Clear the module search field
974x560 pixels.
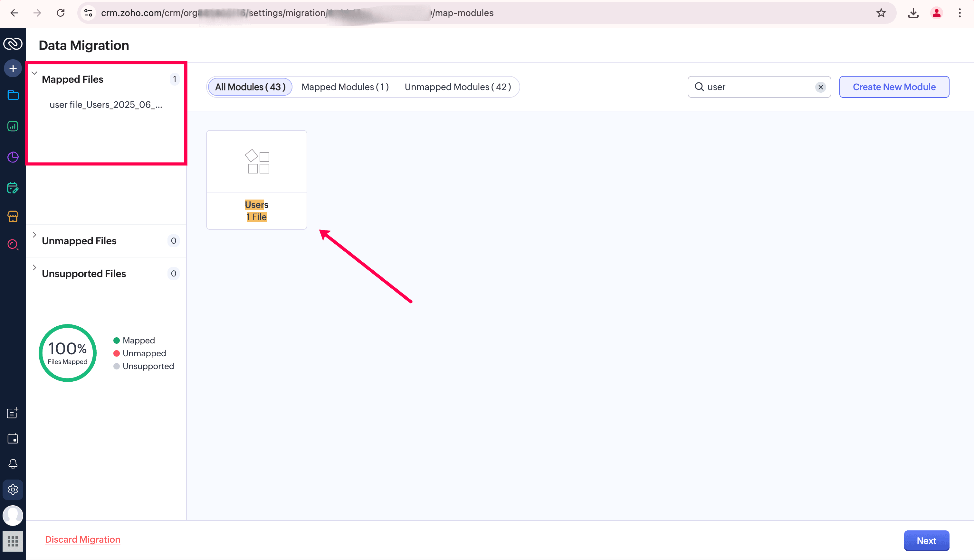pos(820,87)
